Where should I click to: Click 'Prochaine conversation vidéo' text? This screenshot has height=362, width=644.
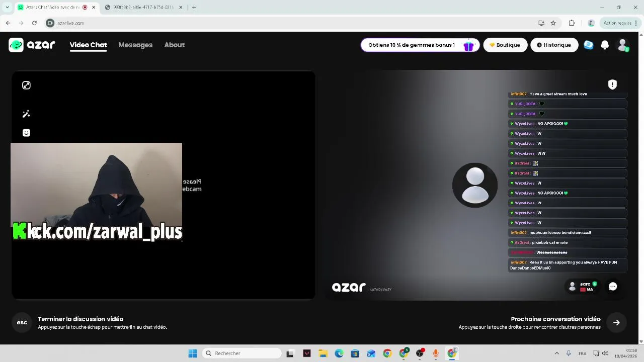pyautogui.click(x=555, y=319)
